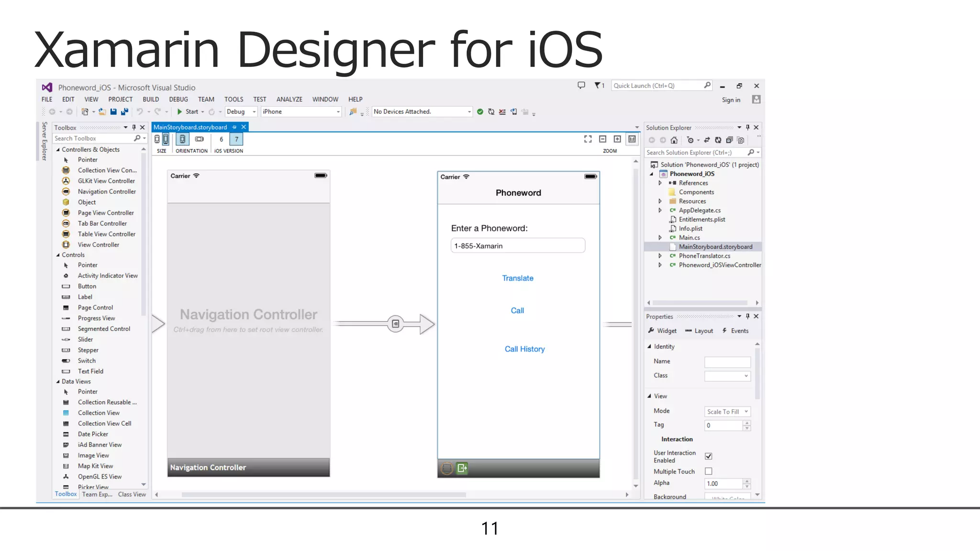The height and width of the screenshot is (551, 980).
Task: Click the notifications flag icon
Action: pos(598,86)
